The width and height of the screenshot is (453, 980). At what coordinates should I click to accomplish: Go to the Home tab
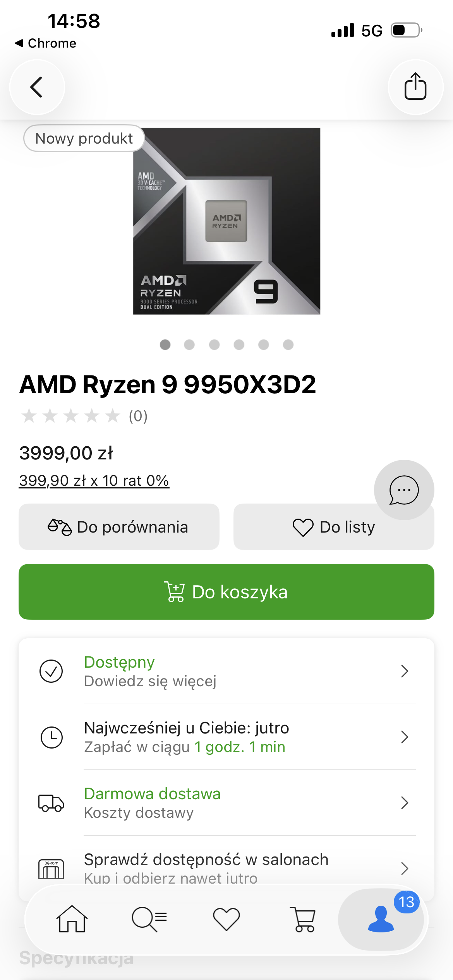[x=72, y=919]
